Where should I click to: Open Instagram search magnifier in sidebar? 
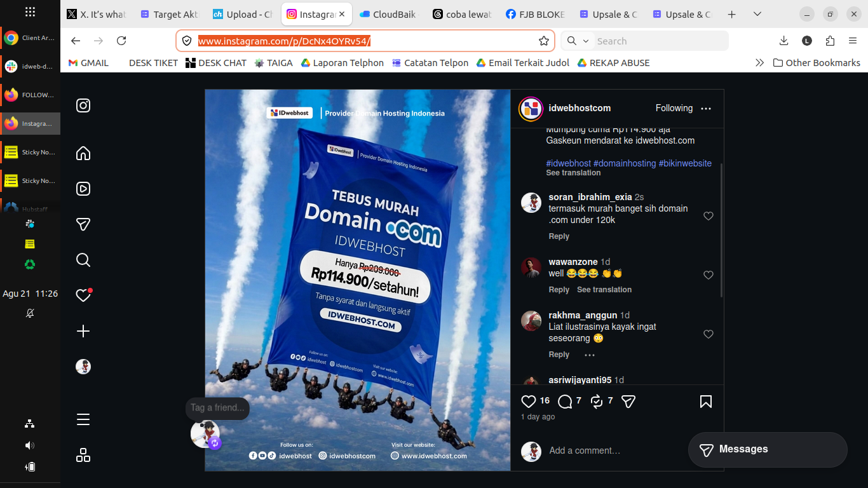[x=83, y=260]
